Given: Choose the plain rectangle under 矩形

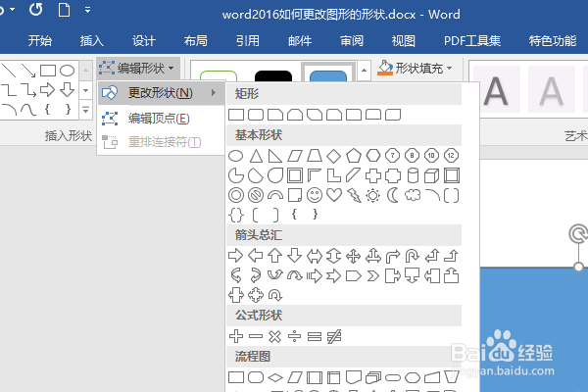Looking at the screenshot, I should pyautogui.click(x=236, y=115).
